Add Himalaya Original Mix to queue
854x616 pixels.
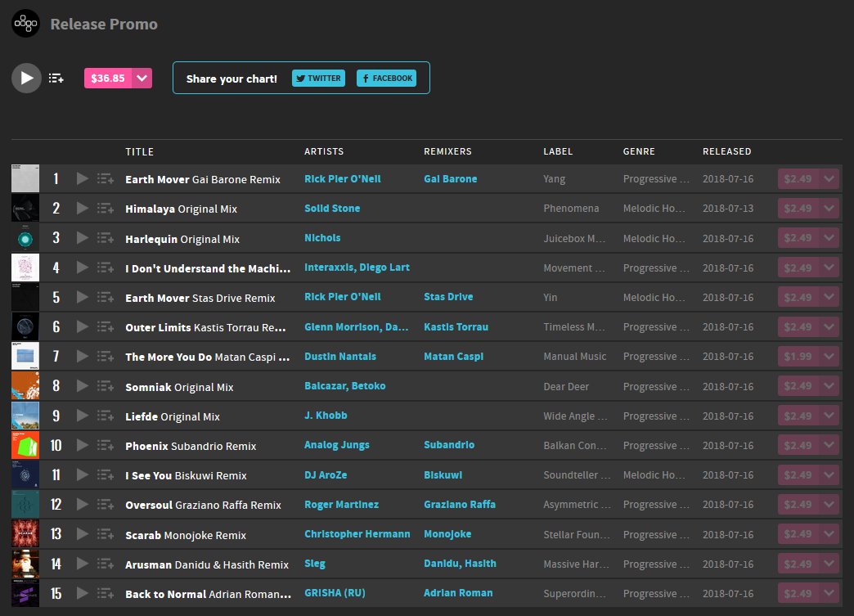click(106, 208)
